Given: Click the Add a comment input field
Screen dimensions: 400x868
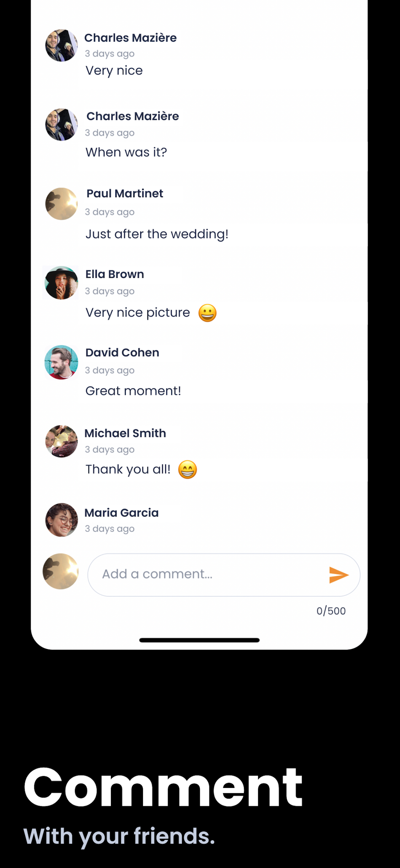Looking at the screenshot, I should click(224, 575).
